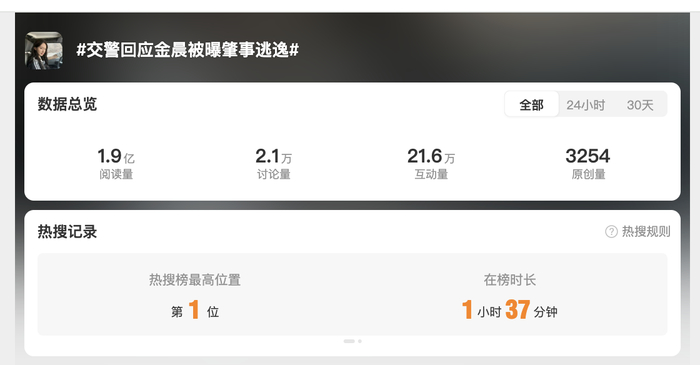Click the 2.1万 讨论量 statistic
The image size is (700, 365).
click(274, 163)
